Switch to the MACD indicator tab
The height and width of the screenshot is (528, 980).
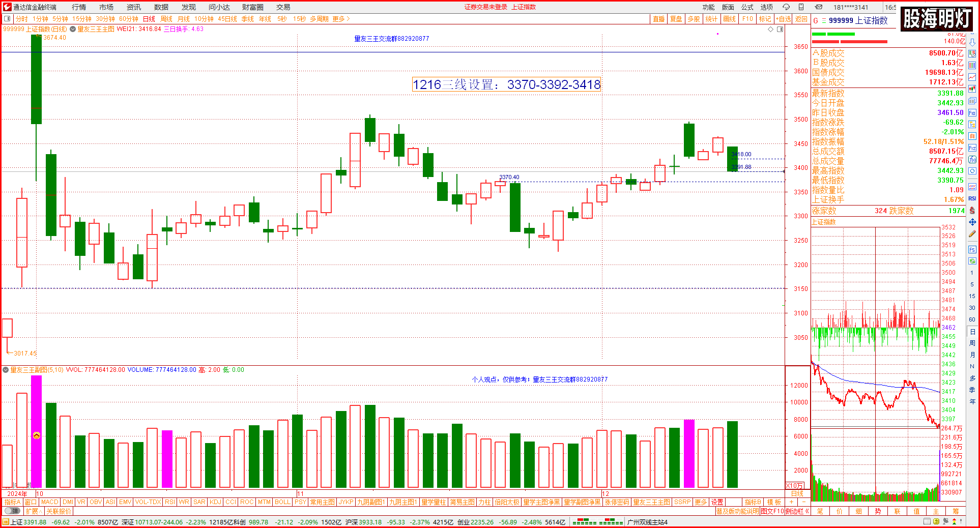tap(50, 502)
